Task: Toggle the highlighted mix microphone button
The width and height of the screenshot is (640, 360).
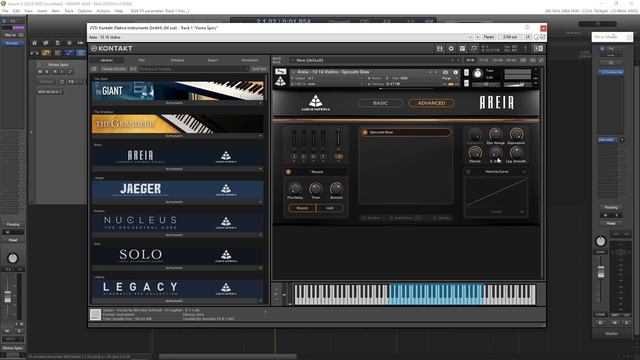Action: click(338, 156)
